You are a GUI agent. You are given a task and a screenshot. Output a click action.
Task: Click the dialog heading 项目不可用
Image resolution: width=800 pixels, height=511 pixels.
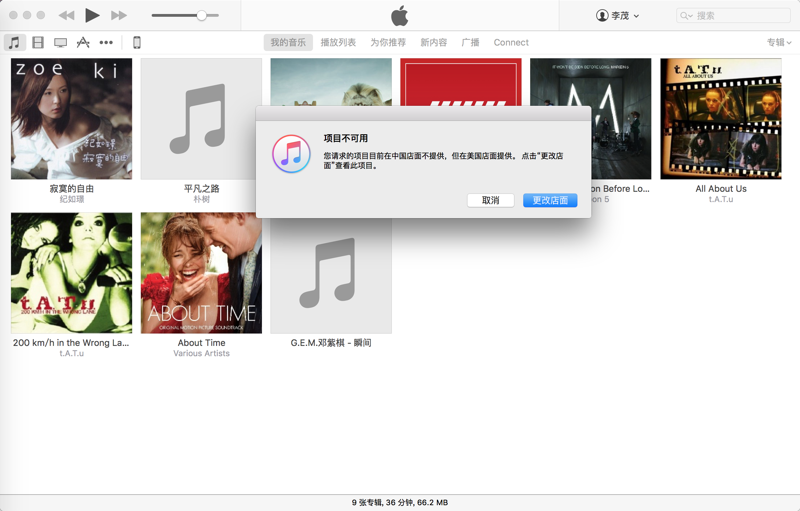[345, 138]
